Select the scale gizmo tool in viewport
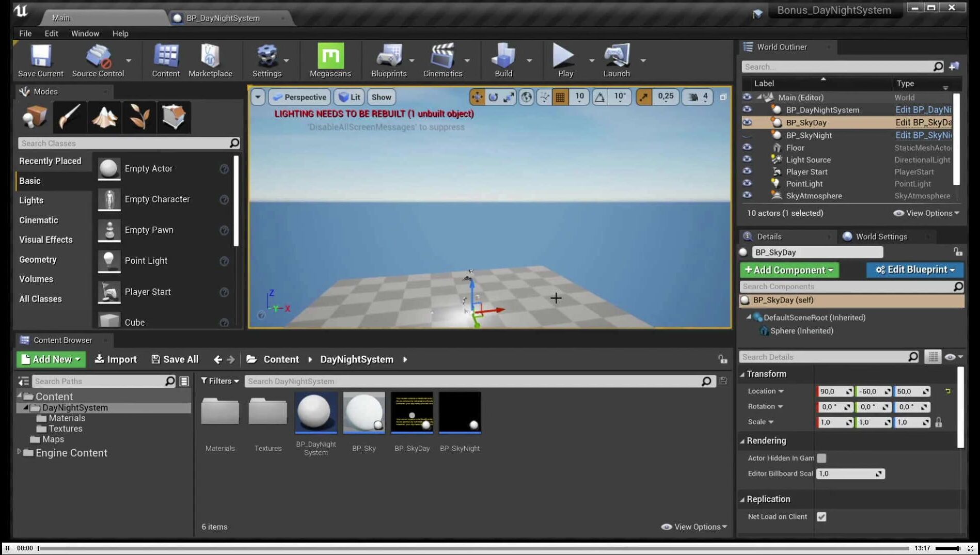 pyautogui.click(x=509, y=97)
